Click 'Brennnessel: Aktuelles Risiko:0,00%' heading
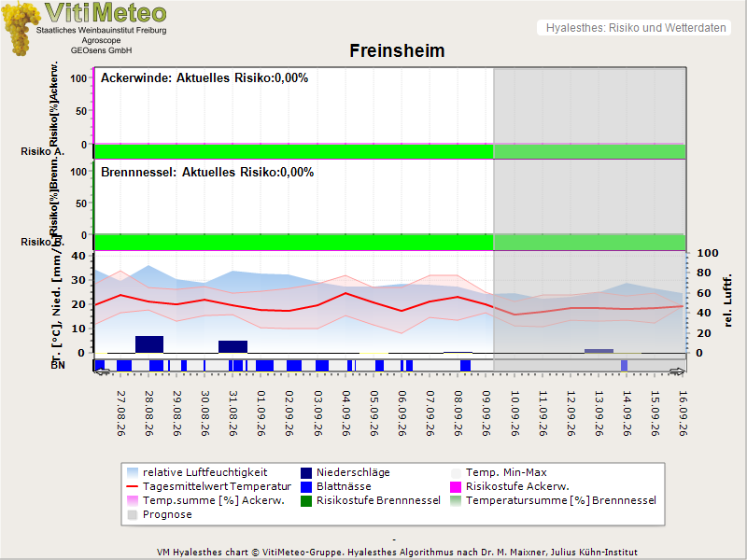The image size is (747, 560). coord(207,173)
